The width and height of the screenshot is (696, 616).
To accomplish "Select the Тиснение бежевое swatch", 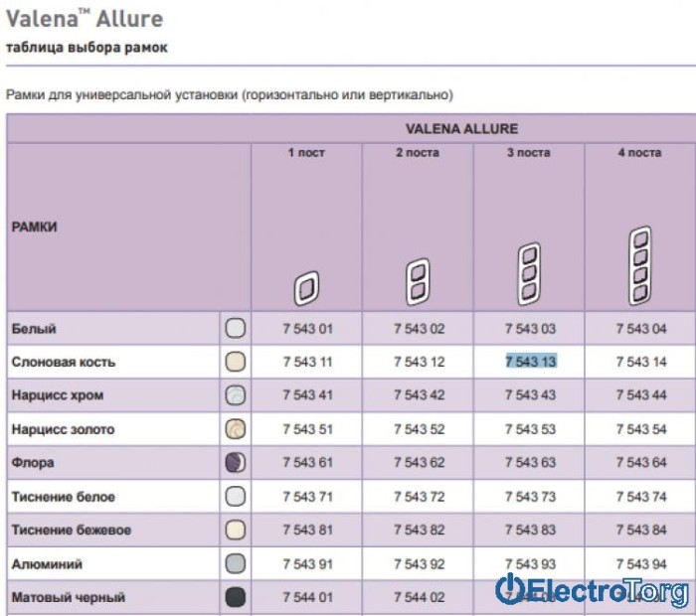I will click(236, 530).
